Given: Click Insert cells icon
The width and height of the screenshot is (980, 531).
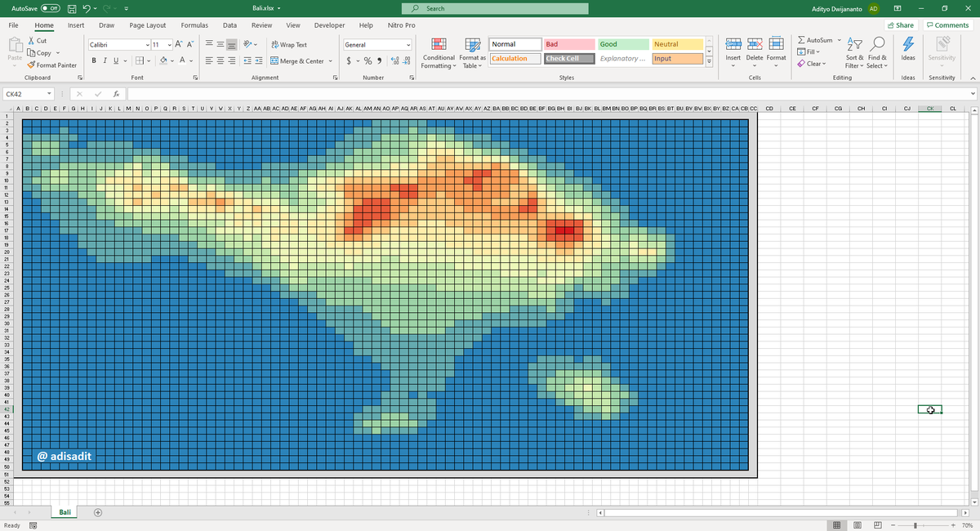Looking at the screenshot, I should pyautogui.click(x=733, y=46).
